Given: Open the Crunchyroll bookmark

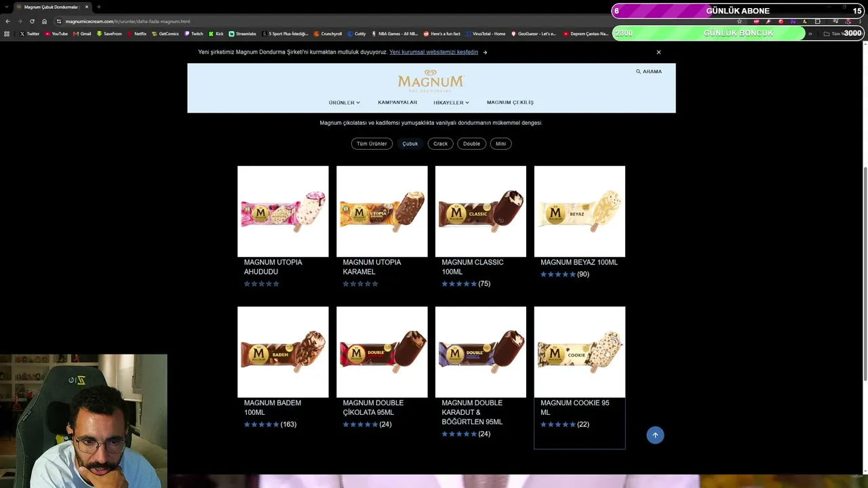Looking at the screenshot, I should [328, 34].
